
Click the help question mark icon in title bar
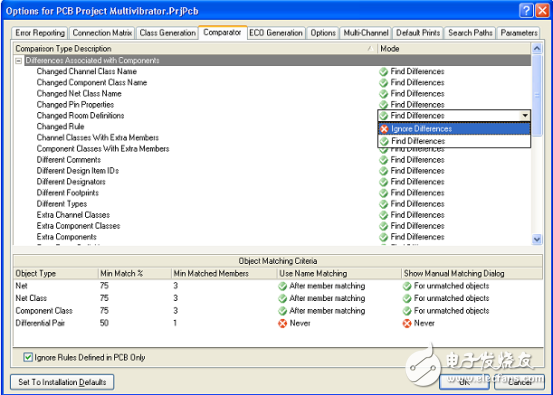(526, 11)
